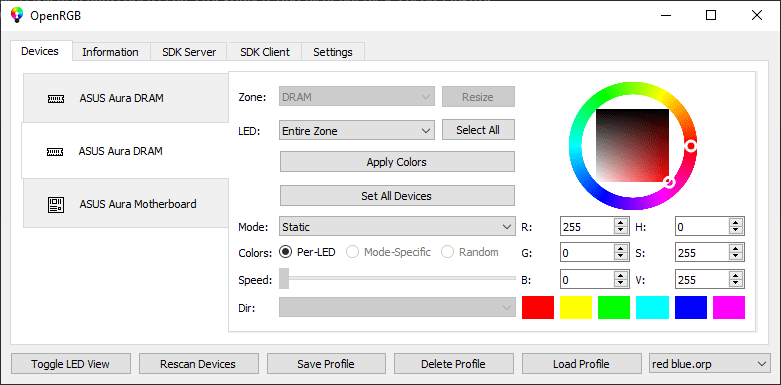Pick the green color swatch
Viewport: 781px width, 385px height.
[x=614, y=307]
